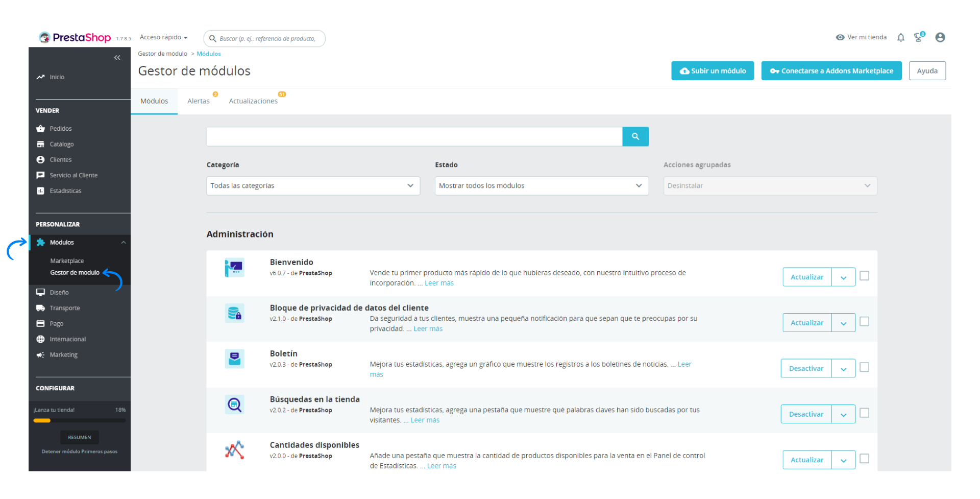Click the Internacional globe icon
Image resolution: width=980 pixels, height=499 pixels.
[x=41, y=339]
